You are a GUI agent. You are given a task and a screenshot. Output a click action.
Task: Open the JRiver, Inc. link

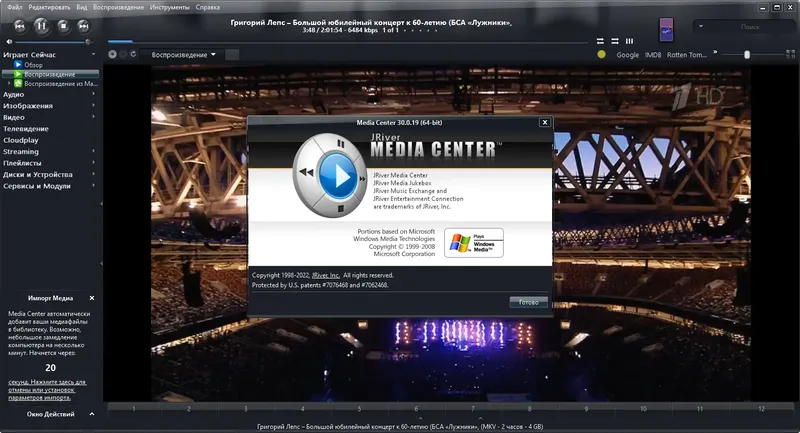(326, 275)
